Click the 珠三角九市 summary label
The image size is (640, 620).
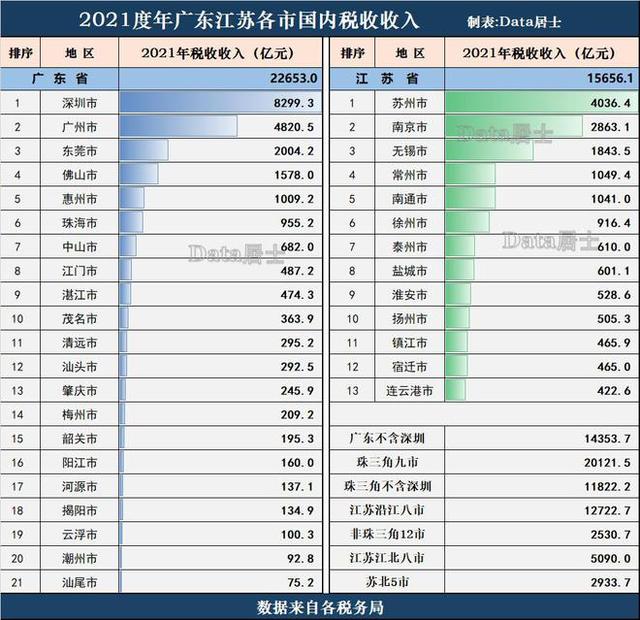tap(385, 462)
